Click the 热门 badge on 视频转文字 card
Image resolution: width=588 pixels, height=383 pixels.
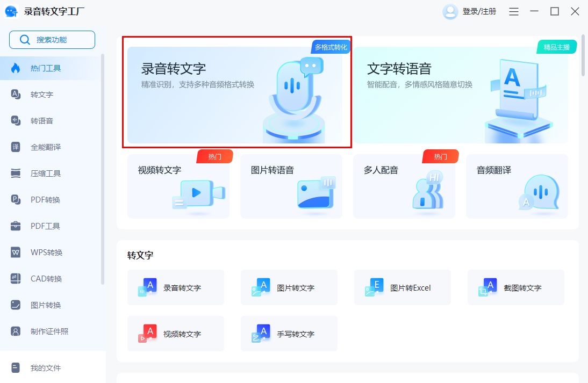[215, 157]
